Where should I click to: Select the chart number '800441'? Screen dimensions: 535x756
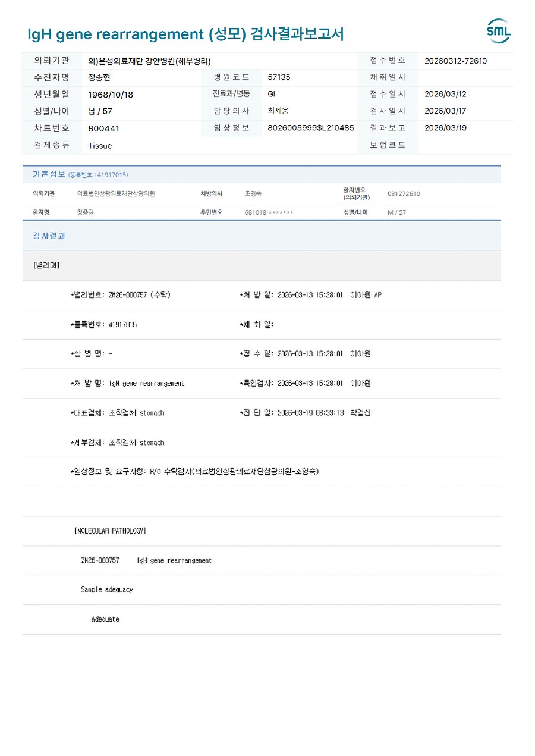pyautogui.click(x=103, y=128)
